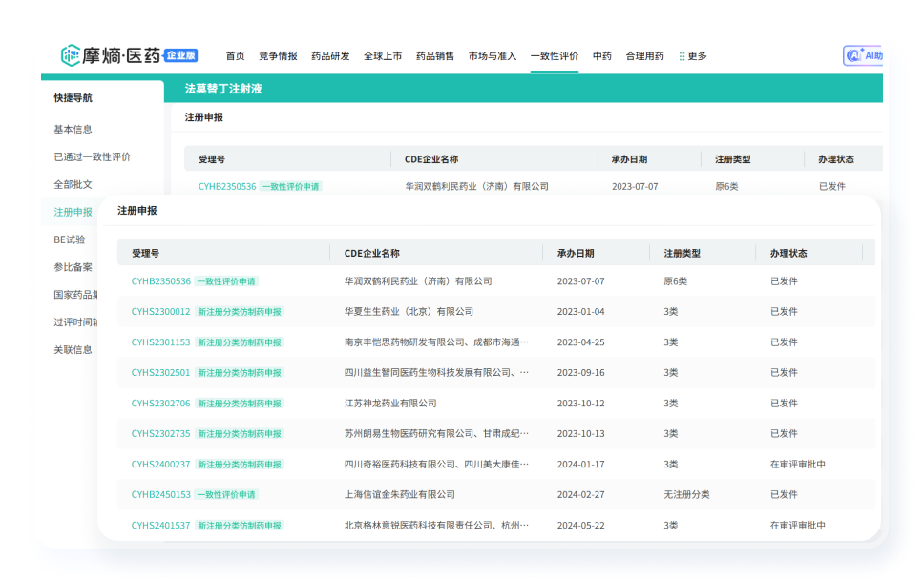This screenshot has height=581, width=924.
Task: Open the 药品研发 nav item
Action: click(330, 56)
